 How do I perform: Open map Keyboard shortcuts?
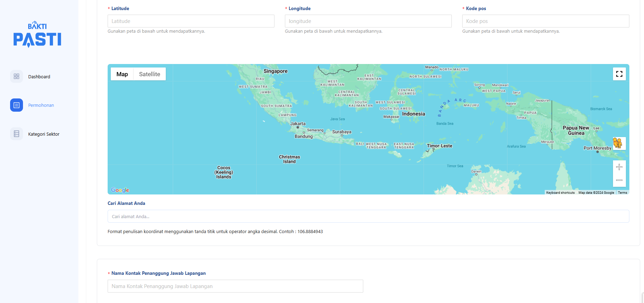(x=560, y=193)
